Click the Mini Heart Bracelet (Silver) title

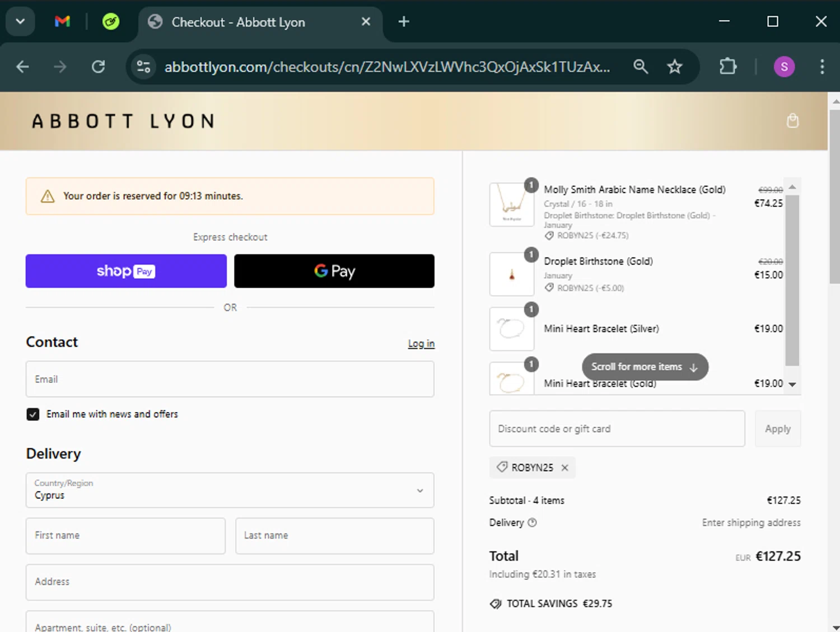click(x=601, y=329)
